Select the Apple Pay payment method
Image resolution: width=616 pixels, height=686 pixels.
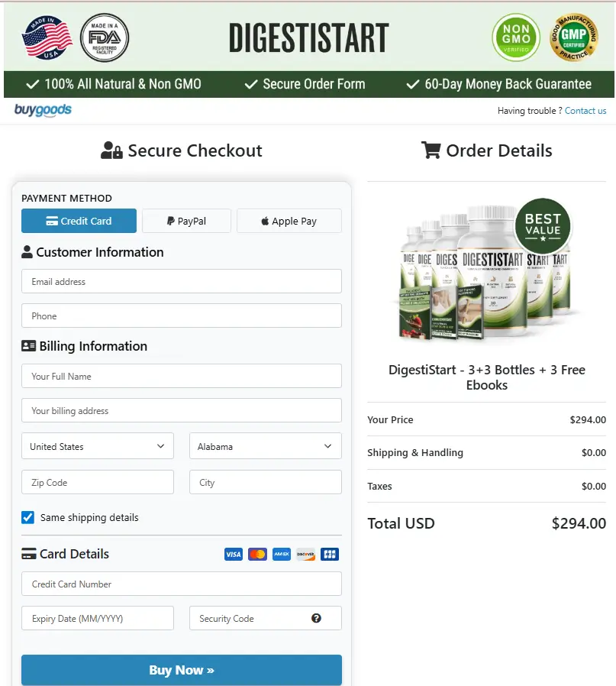tap(289, 220)
